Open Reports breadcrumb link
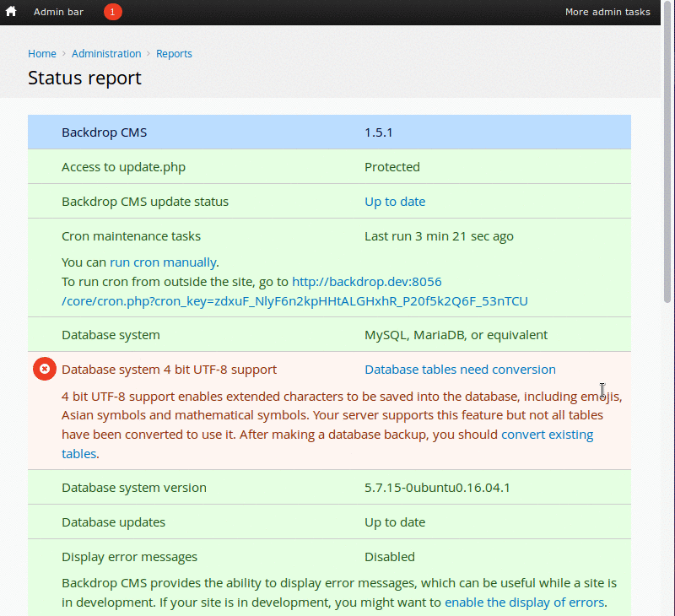This screenshot has width=675, height=616. pos(174,54)
